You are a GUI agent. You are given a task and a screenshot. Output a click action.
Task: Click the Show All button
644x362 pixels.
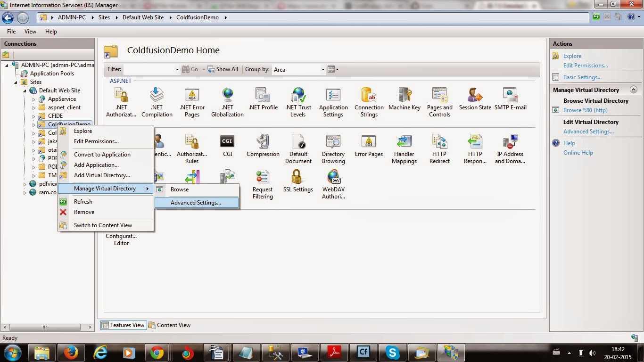pyautogui.click(x=223, y=69)
